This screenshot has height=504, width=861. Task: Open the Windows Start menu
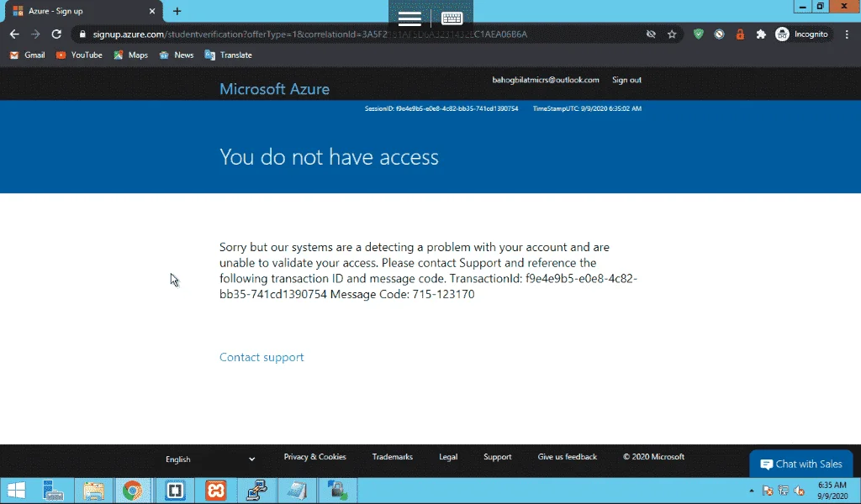tap(16, 491)
